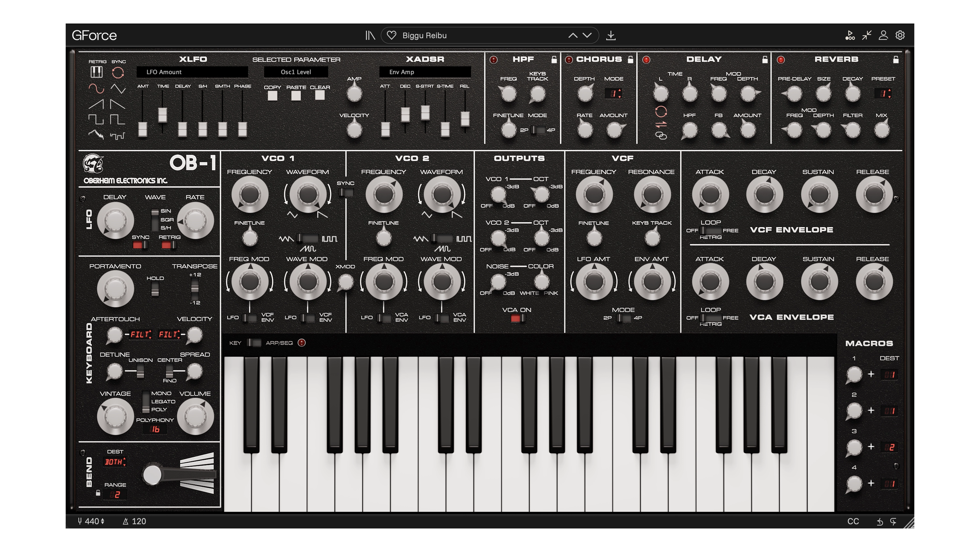
Task: Toggle XLFO retrig keyboard icon
Action: [96, 72]
